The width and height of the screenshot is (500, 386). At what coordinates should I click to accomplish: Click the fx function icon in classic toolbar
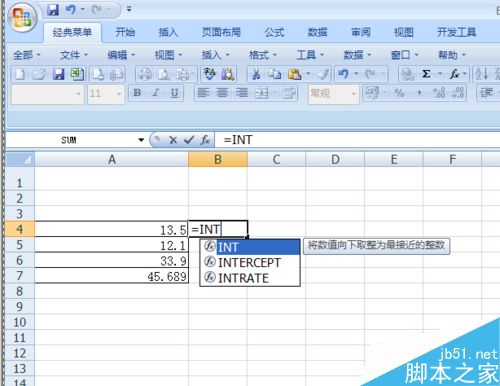click(x=454, y=74)
